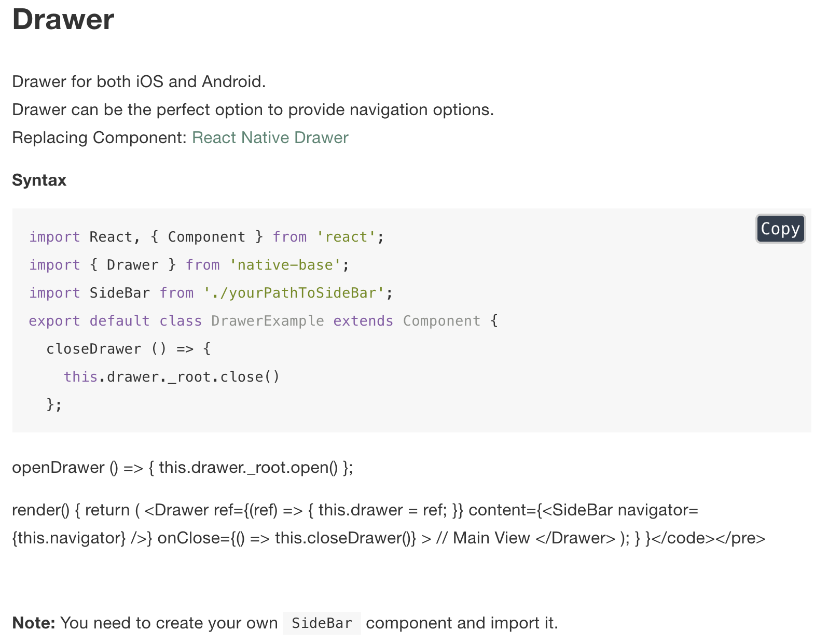Select the Drawer page heading
Image resolution: width=828 pixels, height=644 pixels.
click(62, 20)
